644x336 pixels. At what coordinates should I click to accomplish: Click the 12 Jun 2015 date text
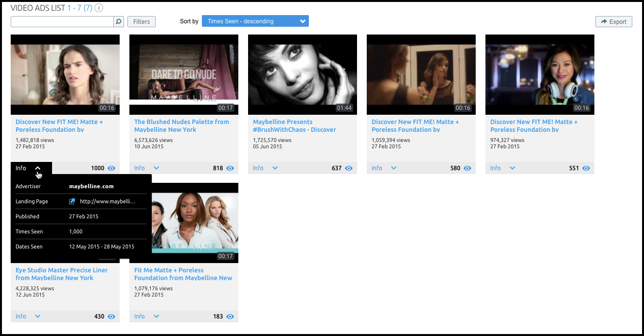pyautogui.click(x=30, y=295)
